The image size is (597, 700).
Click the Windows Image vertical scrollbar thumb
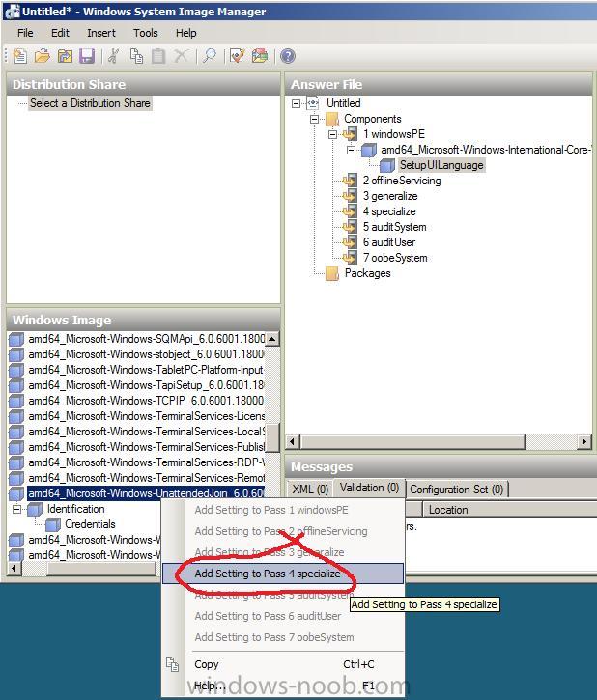click(272, 437)
